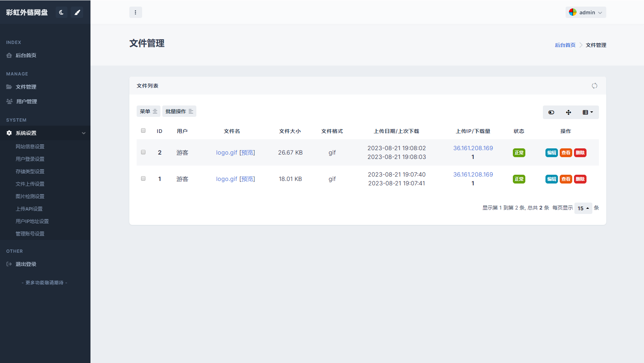
Task: Check the select-all checkbox in table header
Action: (143, 130)
